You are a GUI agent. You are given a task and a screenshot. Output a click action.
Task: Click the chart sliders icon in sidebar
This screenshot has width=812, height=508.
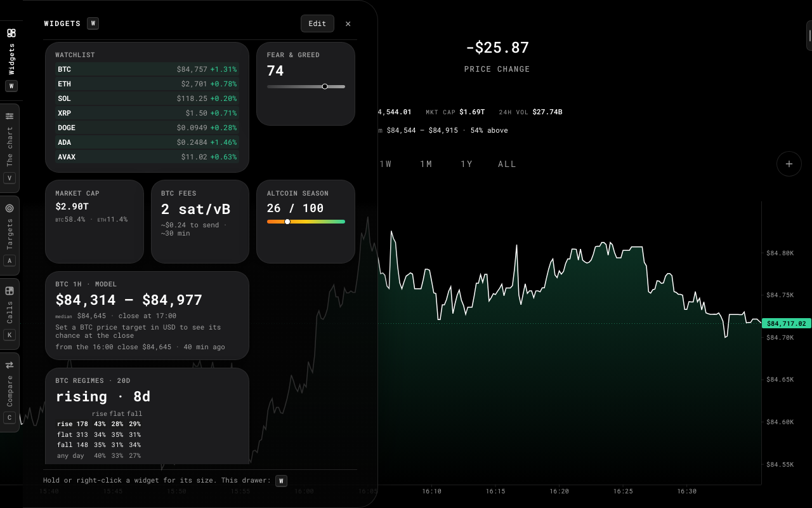point(10,116)
